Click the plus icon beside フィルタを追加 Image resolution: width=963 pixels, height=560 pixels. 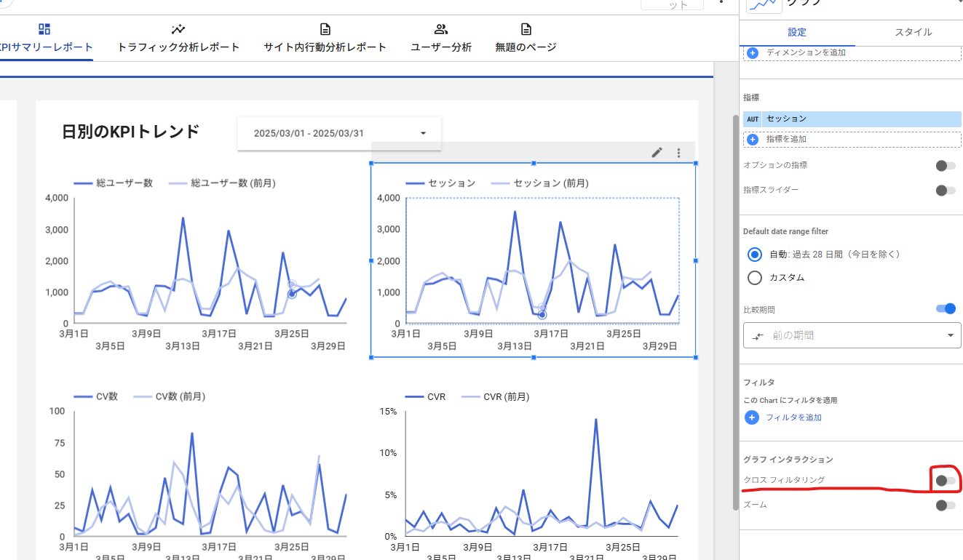[x=753, y=417]
